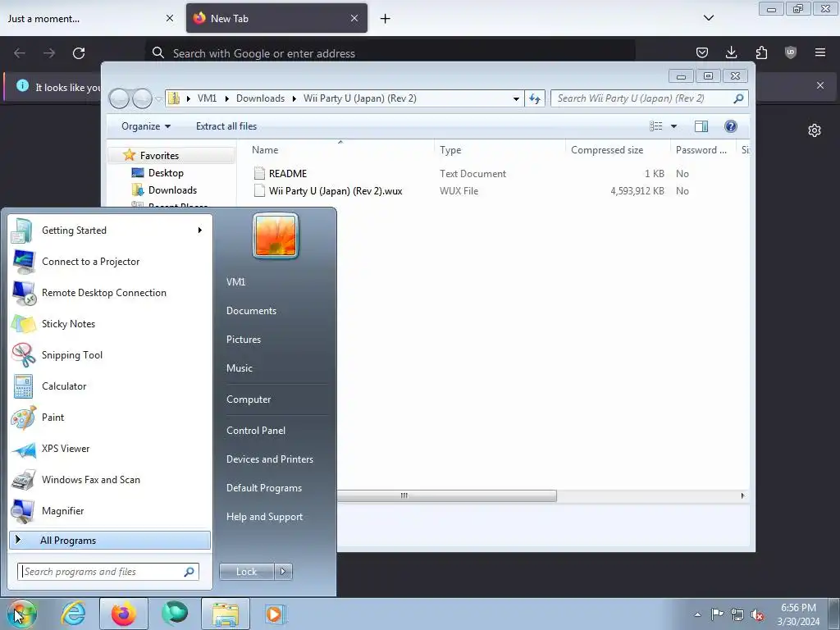Open Devices and Printers

click(269, 459)
